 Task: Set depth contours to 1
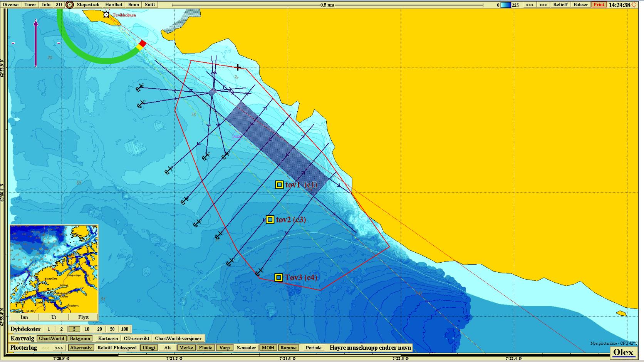[49, 329]
